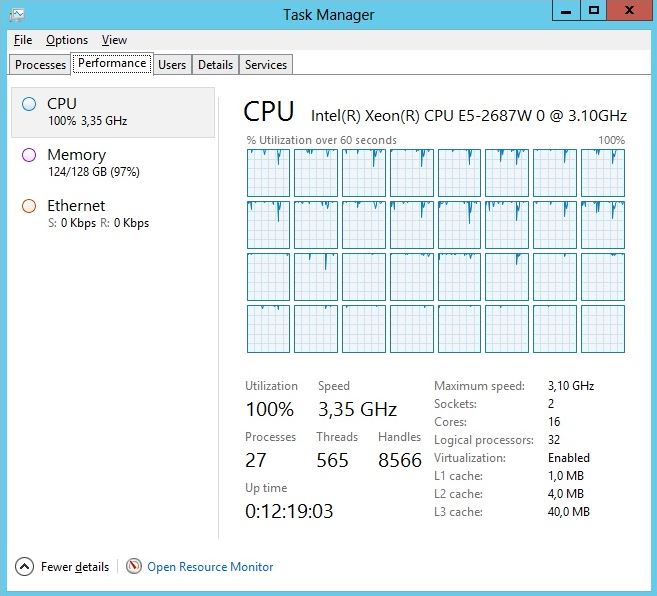This screenshot has width=657, height=596.
Task: Click the L3 cache 40,0 MB value
Action: pos(569,512)
